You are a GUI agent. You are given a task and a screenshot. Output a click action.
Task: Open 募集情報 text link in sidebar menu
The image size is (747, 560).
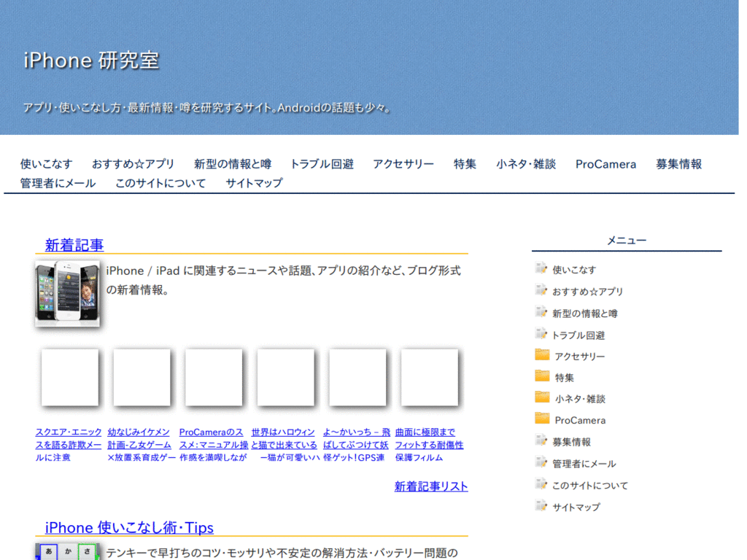point(571,443)
